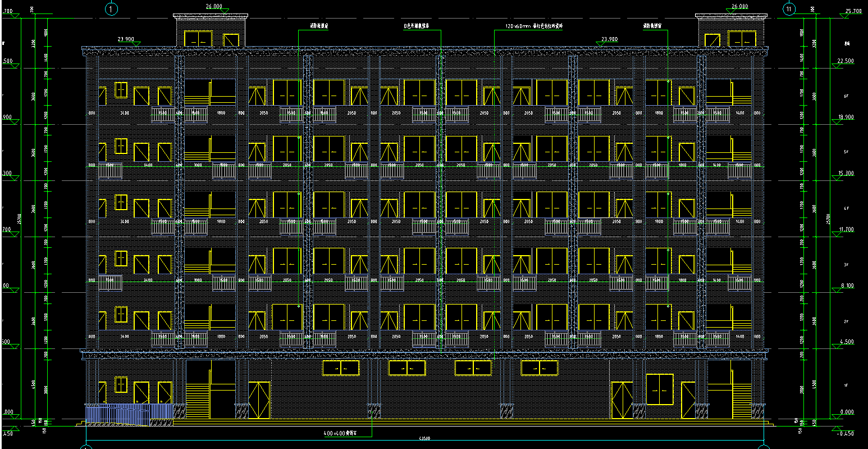The height and width of the screenshot is (449, 868).
Task: Click the left 23.900 roof elevation label
Action: (125, 39)
